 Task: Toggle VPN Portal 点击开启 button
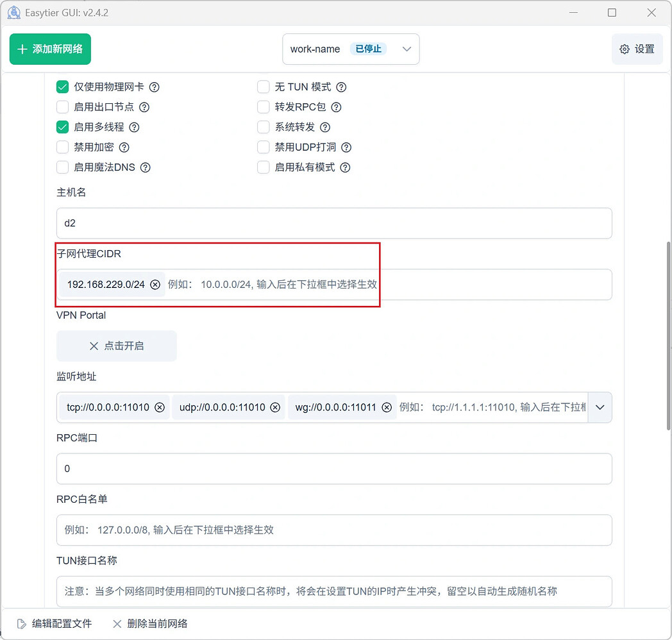coord(117,346)
